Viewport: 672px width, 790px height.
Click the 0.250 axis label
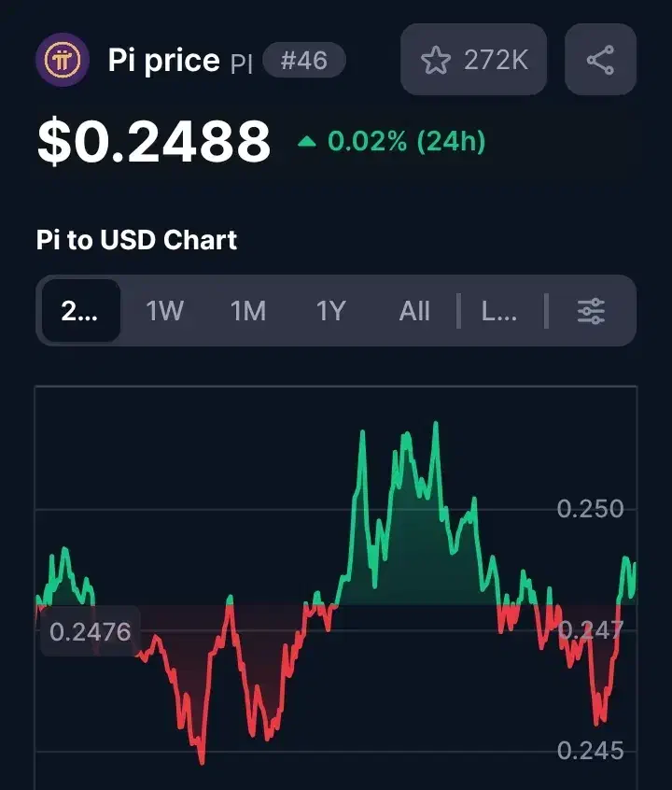coord(590,509)
